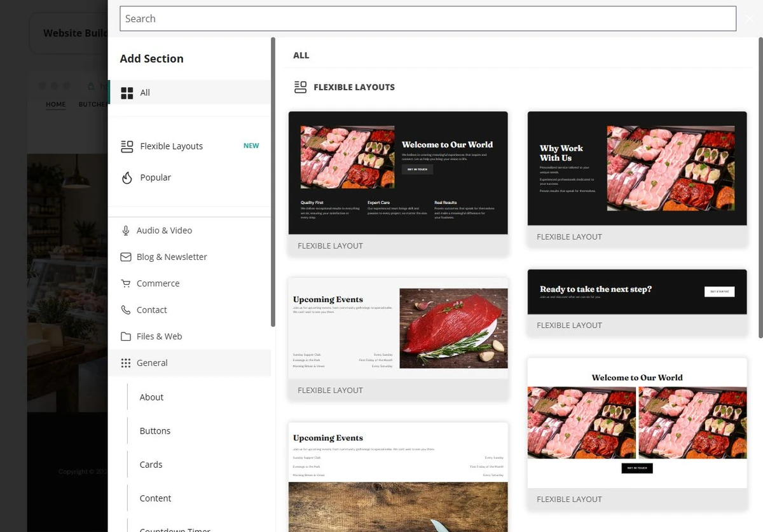Click the General dots grid icon

point(126,363)
